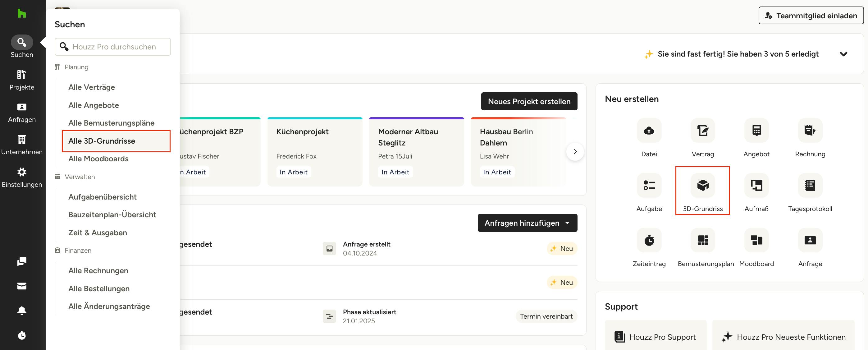This screenshot has width=868, height=350.
Task: Open Einstellungen in the left sidebar
Action: [x=21, y=177]
